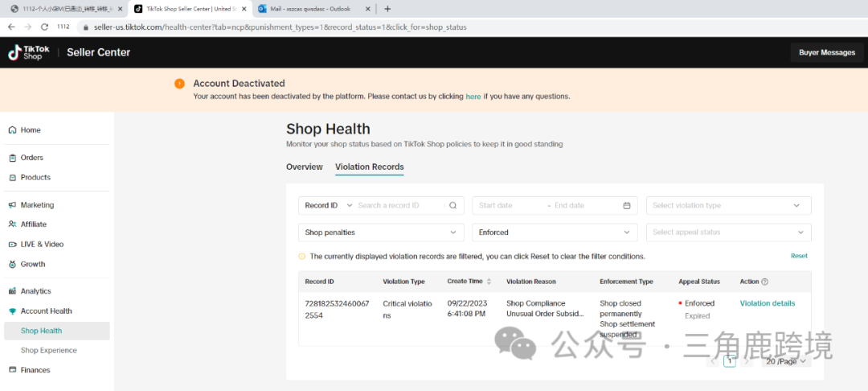868x391 pixels.
Task: Click Reset to clear filters
Action: pyautogui.click(x=799, y=256)
